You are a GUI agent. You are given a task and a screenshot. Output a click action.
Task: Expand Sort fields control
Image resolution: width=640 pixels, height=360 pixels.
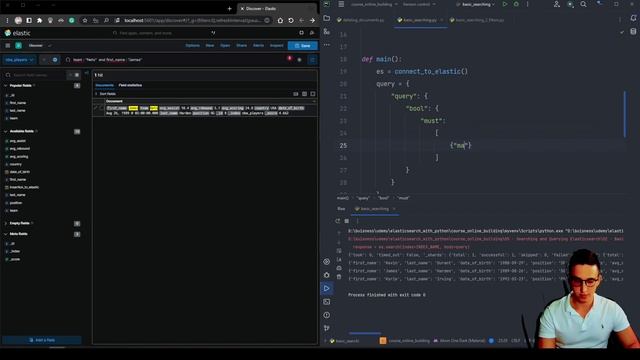click(x=105, y=94)
